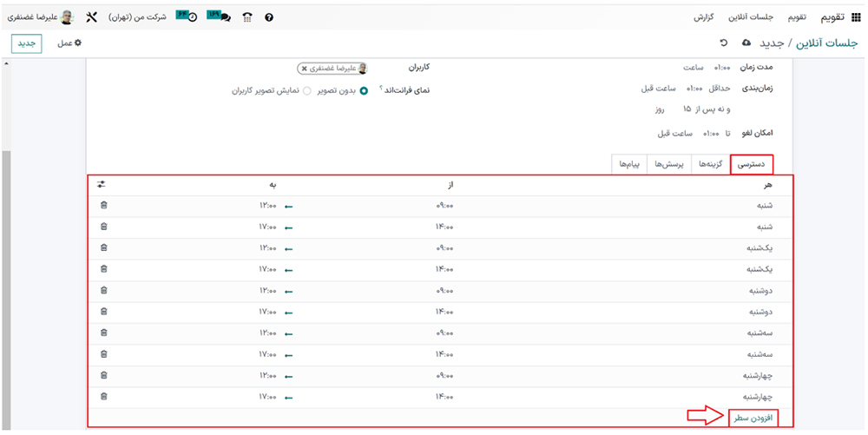
Task: Open the جلسات آنلاین top menu item
Action: pos(751,17)
